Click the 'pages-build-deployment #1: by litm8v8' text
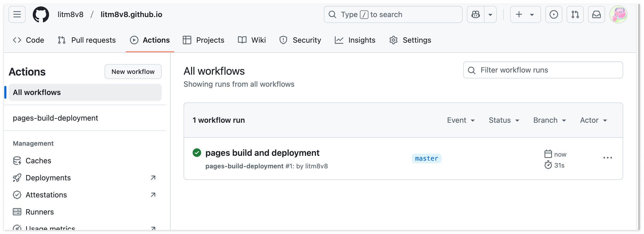Viewport: 644px width, 234px height. (x=267, y=166)
